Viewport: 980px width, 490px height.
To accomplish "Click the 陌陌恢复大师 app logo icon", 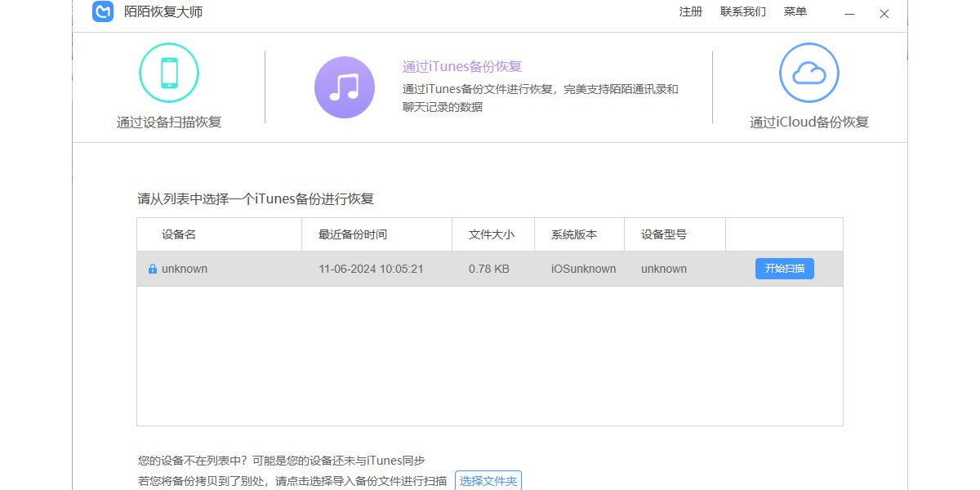I will pos(103,12).
